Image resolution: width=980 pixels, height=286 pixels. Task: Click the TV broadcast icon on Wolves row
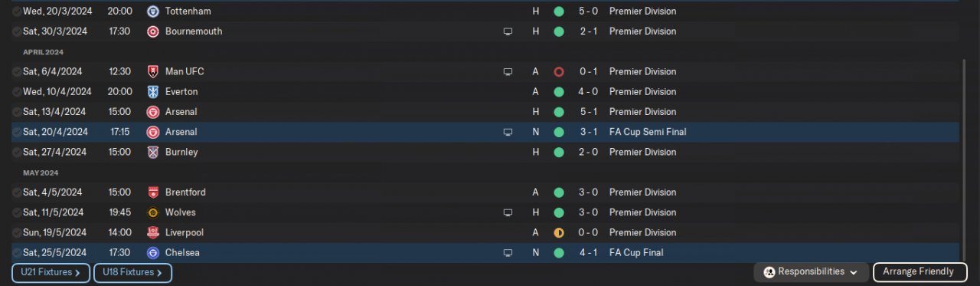point(507,212)
